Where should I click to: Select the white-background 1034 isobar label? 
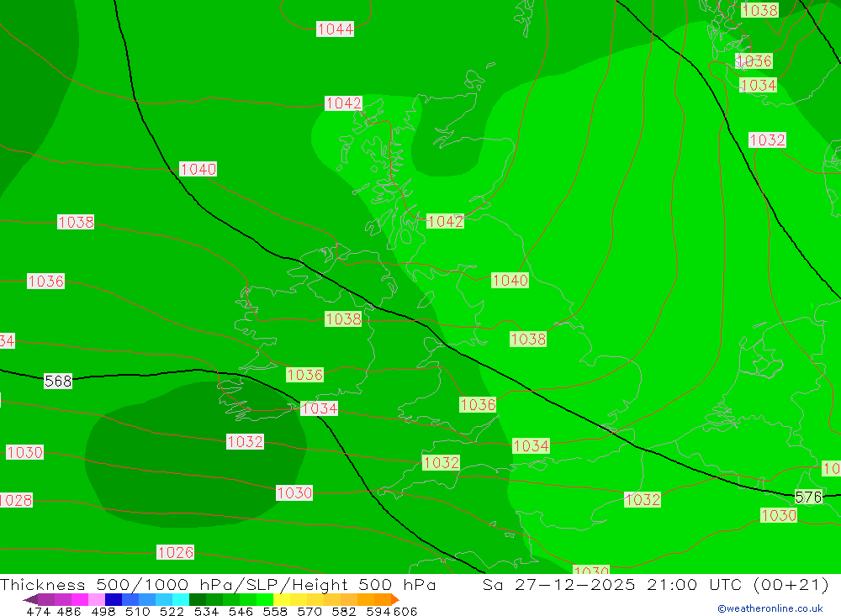click(319, 408)
